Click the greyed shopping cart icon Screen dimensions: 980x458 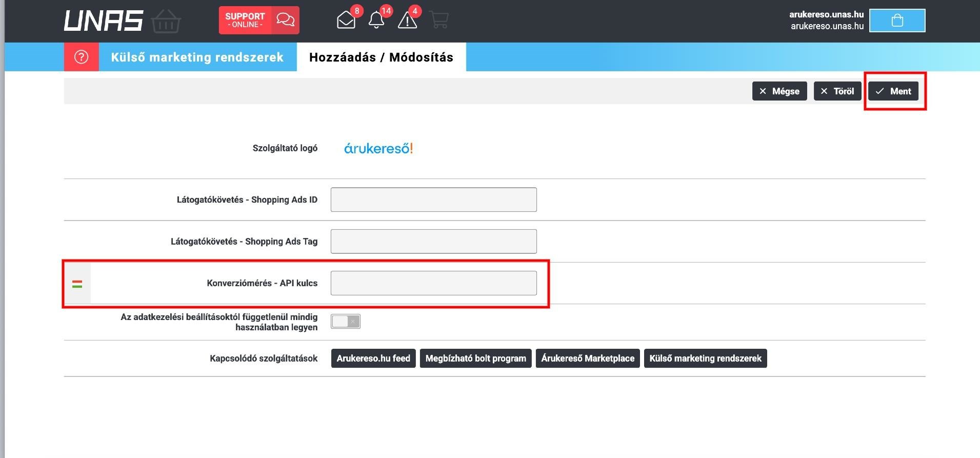coord(439,20)
